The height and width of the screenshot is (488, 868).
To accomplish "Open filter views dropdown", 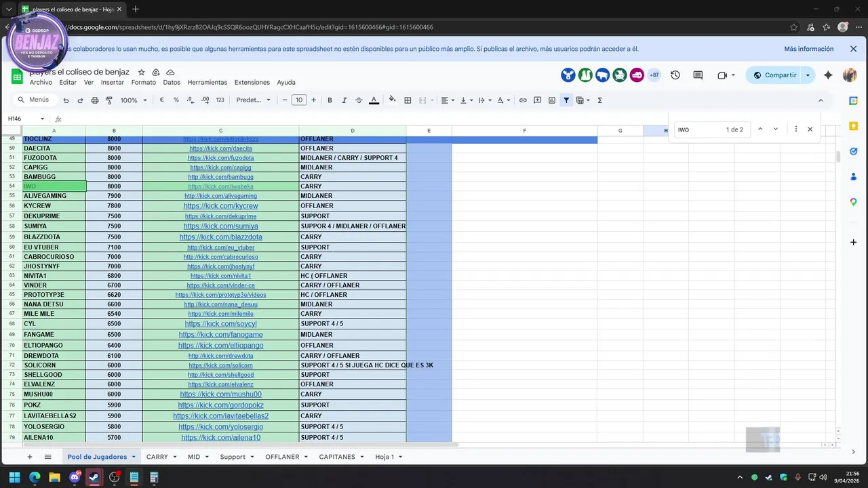I will [583, 100].
